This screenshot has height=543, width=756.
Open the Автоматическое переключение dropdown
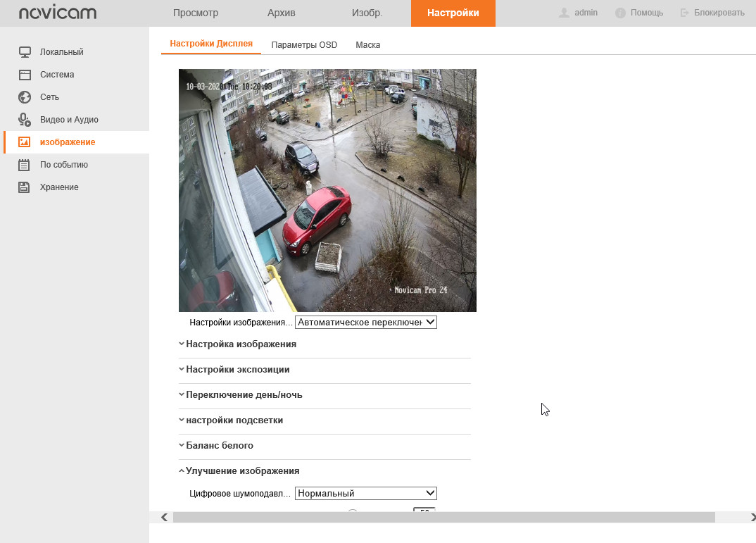[366, 322]
